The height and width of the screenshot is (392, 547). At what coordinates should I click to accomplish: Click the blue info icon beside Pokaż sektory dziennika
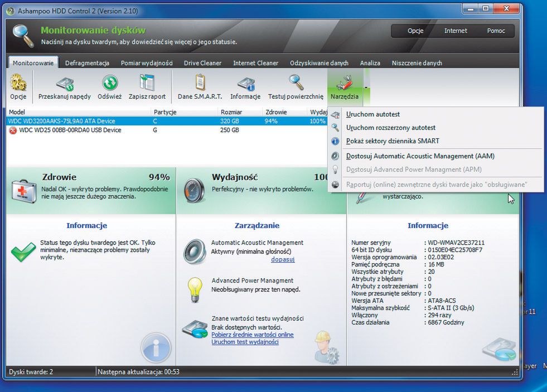click(335, 141)
